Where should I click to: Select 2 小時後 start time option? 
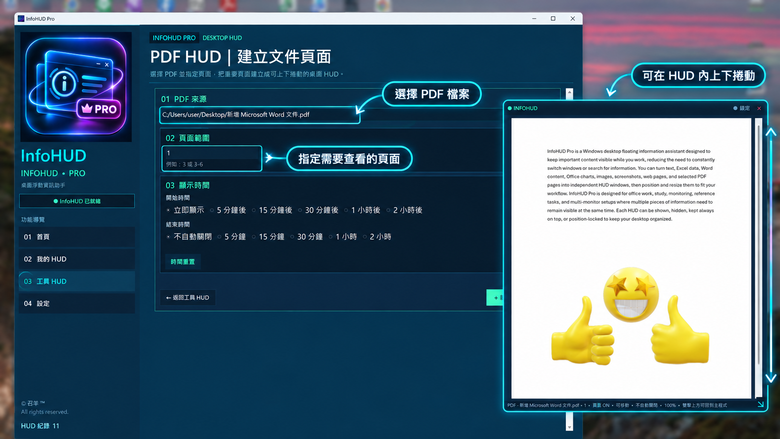[404, 210]
